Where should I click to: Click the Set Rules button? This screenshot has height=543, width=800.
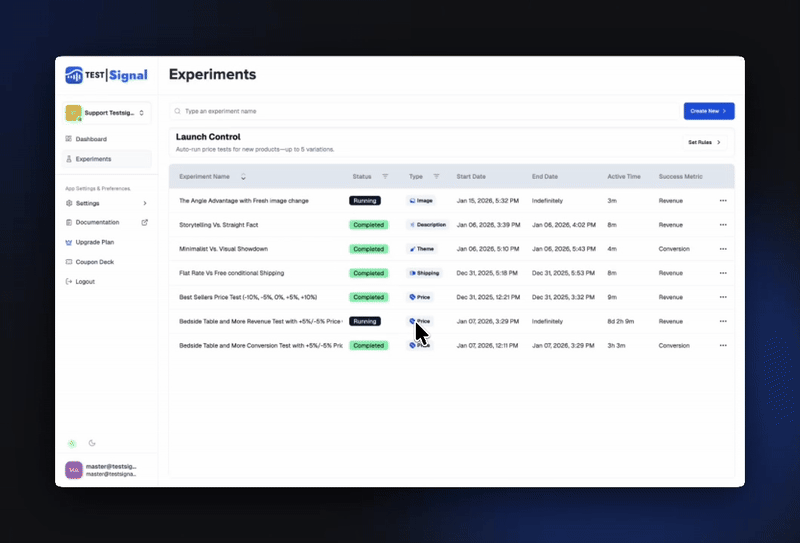tap(703, 143)
